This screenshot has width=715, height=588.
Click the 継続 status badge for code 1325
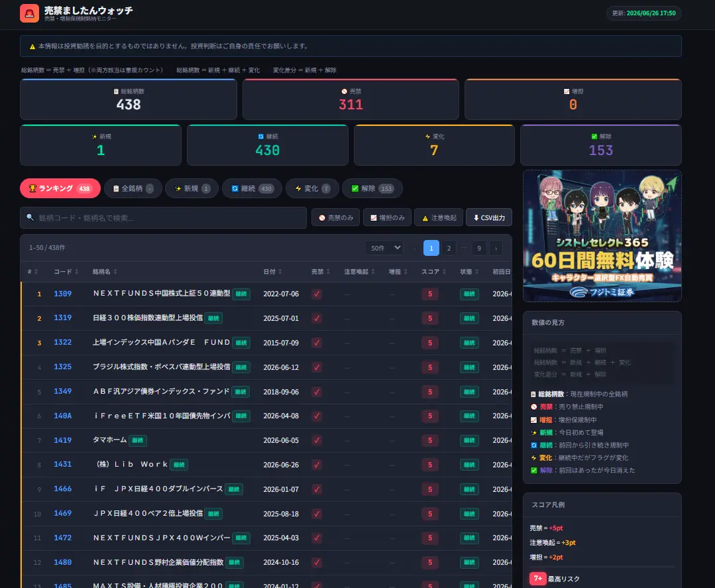point(469,367)
